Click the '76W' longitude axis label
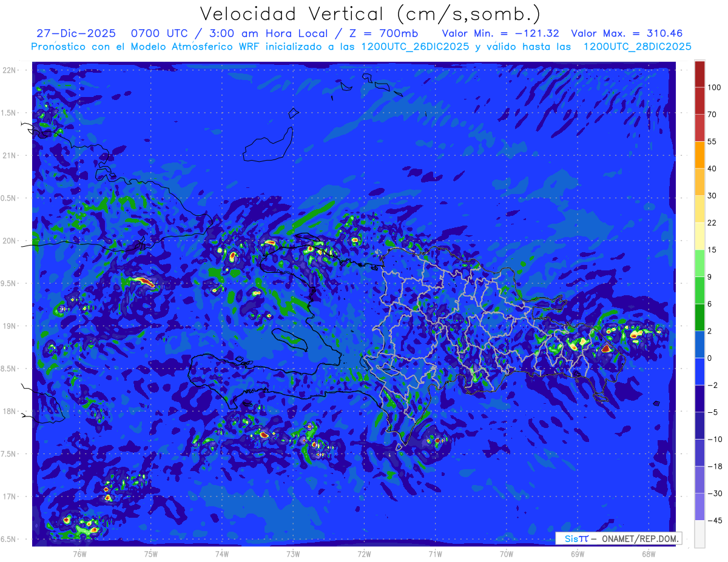This screenshot has width=728, height=562. click(79, 554)
